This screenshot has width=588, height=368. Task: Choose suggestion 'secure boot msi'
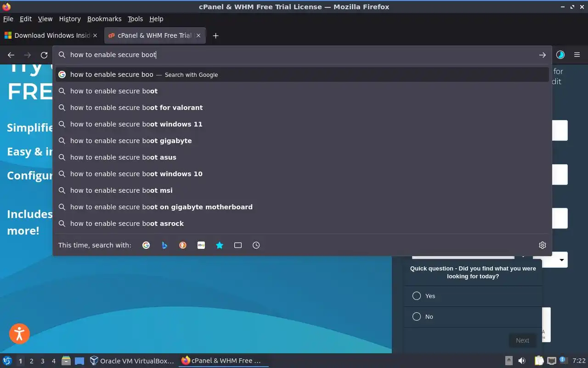302,190
